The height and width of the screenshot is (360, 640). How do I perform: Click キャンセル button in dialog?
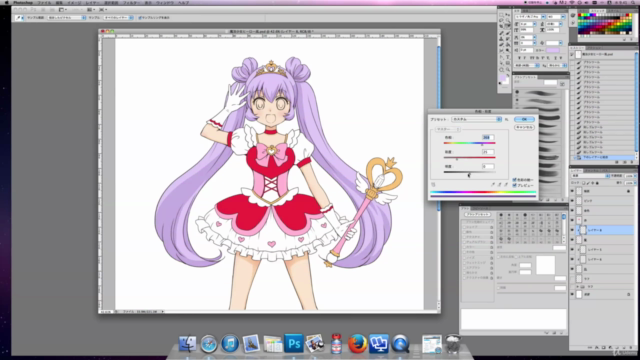(x=524, y=127)
